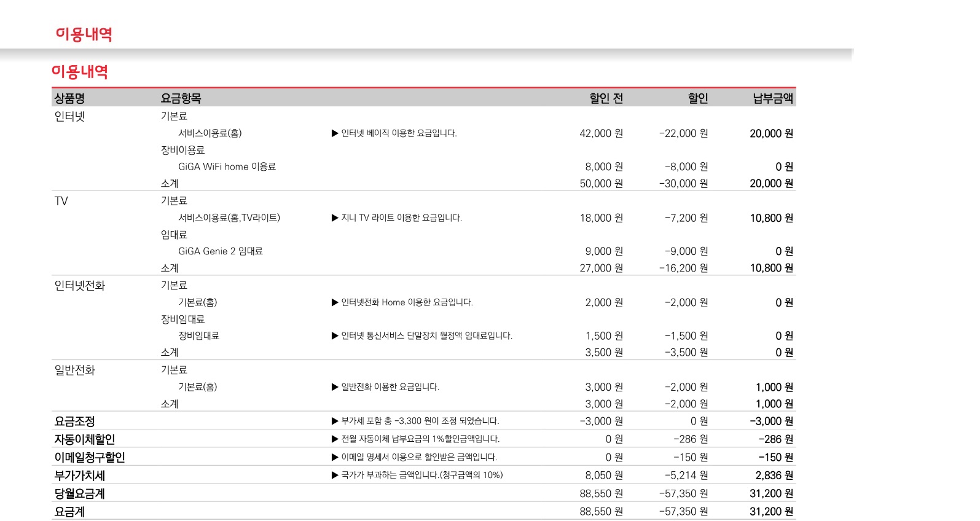Select the 요금항목 column header
The image size is (980, 521).
coord(181,98)
